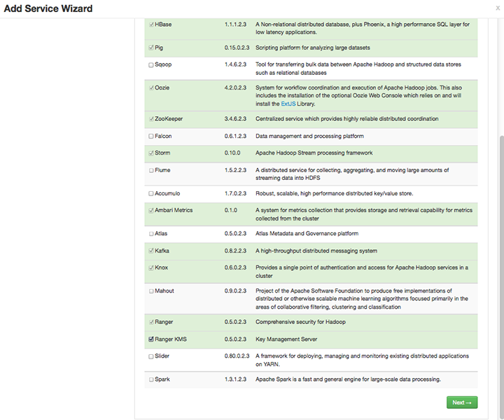Check the Accumulo service box
504x420 pixels.
pyautogui.click(x=151, y=193)
